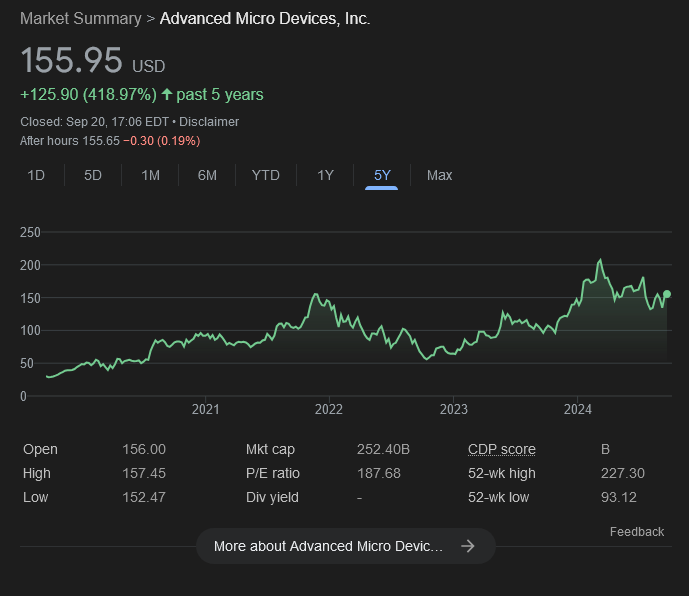Switch to the 6M chart range

(207, 175)
